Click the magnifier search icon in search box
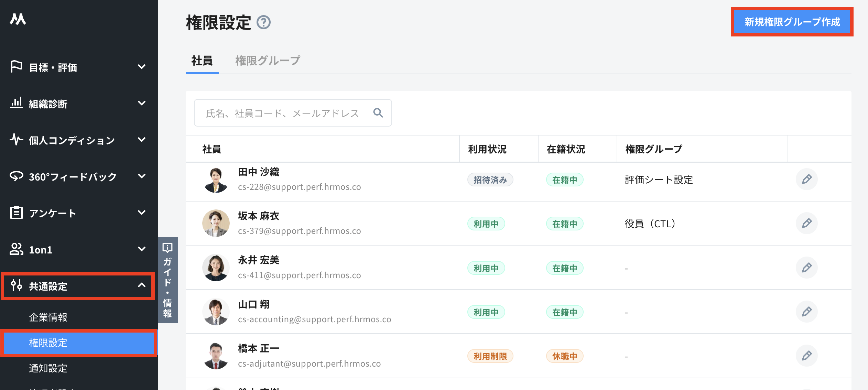868x390 pixels. tap(378, 113)
